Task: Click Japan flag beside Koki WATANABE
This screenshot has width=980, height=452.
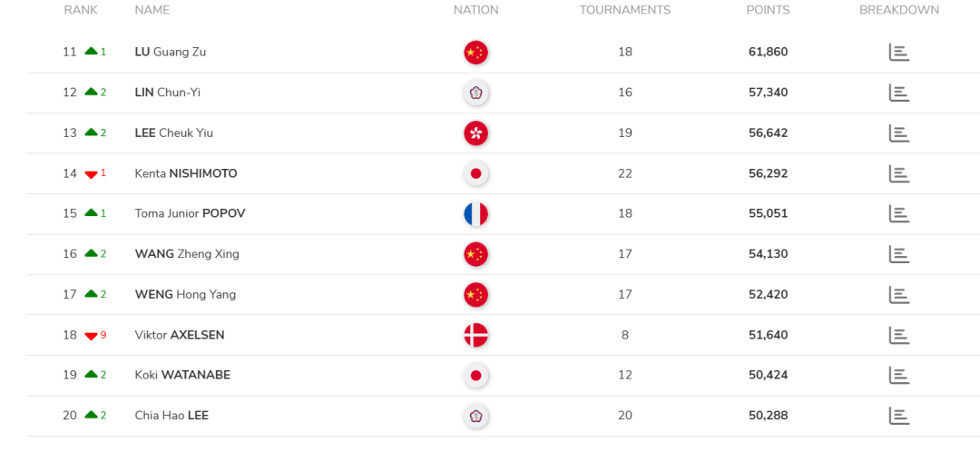Action: [475, 376]
